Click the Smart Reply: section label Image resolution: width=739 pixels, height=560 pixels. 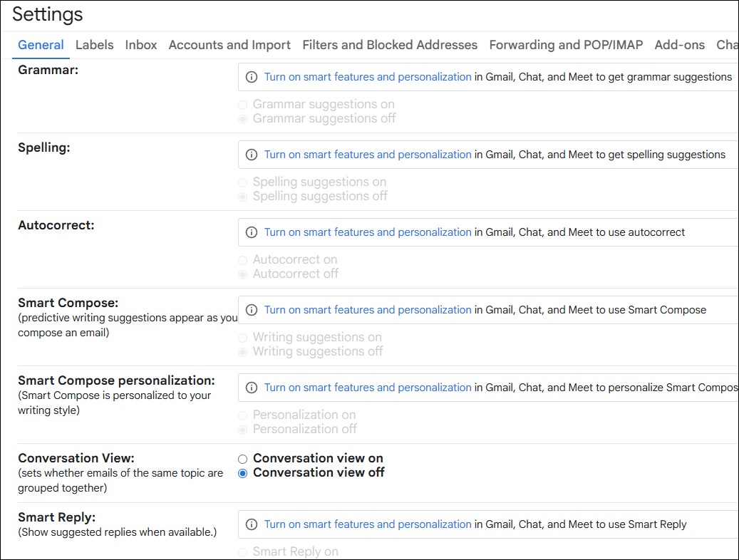click(x=56, y=517)
